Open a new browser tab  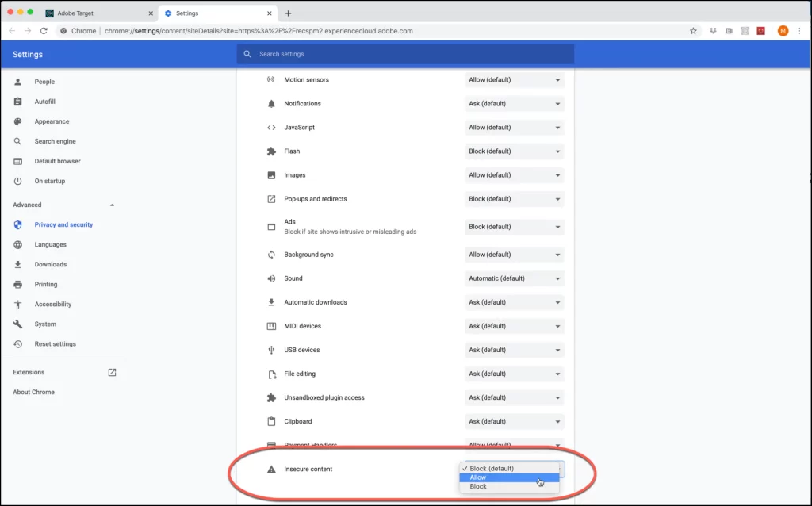point(288,13)
